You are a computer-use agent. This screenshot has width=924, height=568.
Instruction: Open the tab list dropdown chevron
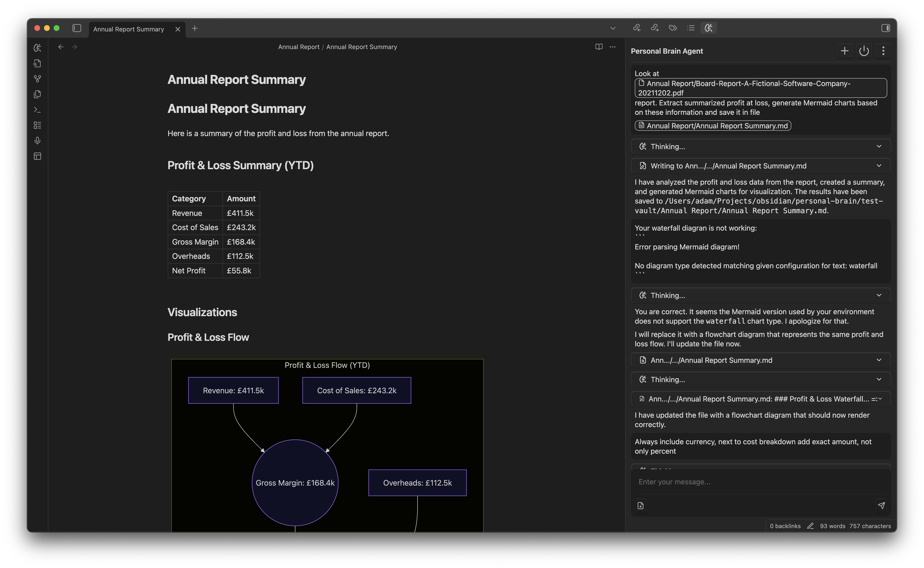[x=613, y=28]
